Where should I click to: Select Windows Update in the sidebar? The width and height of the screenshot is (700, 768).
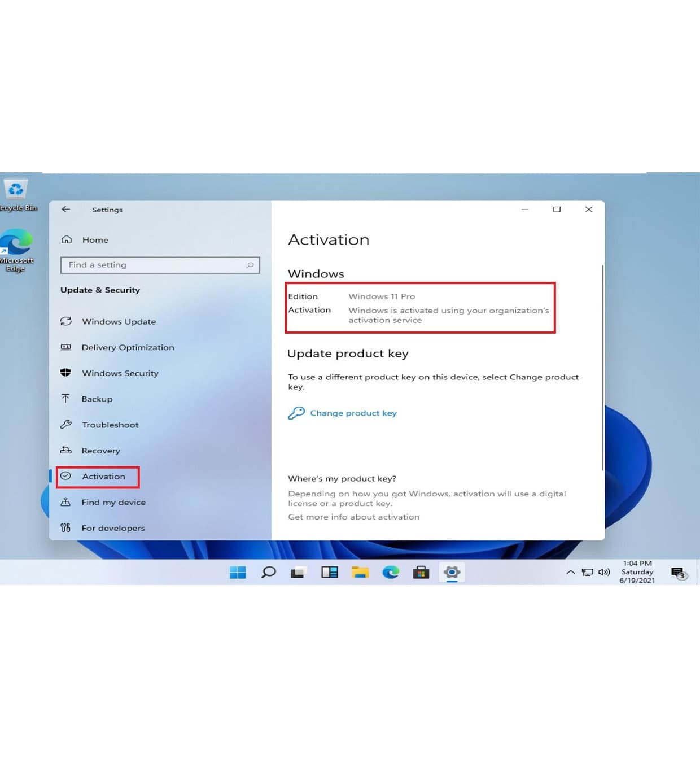pyautogui.click(x=119, y=321)
